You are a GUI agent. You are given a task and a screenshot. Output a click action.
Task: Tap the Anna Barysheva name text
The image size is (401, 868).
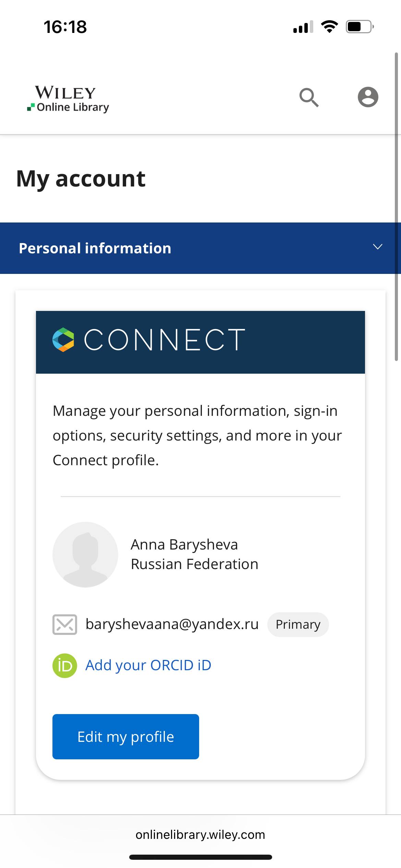pos(184,544)
